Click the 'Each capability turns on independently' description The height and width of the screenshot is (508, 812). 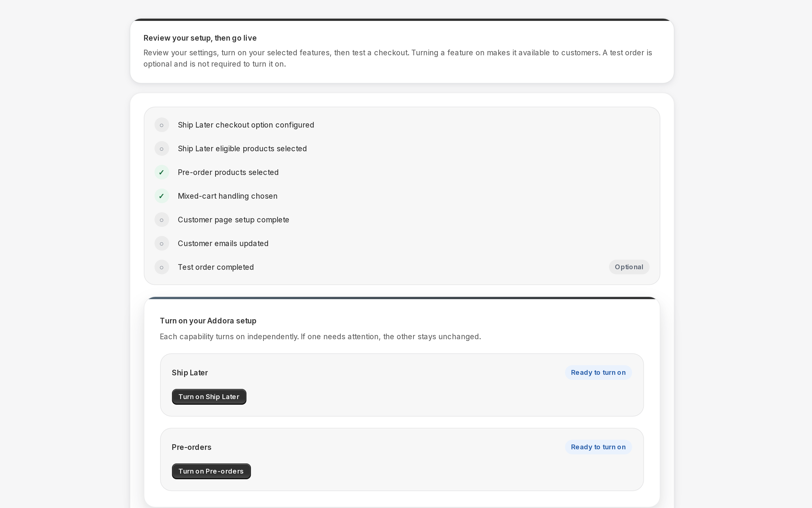pos(321,337)
